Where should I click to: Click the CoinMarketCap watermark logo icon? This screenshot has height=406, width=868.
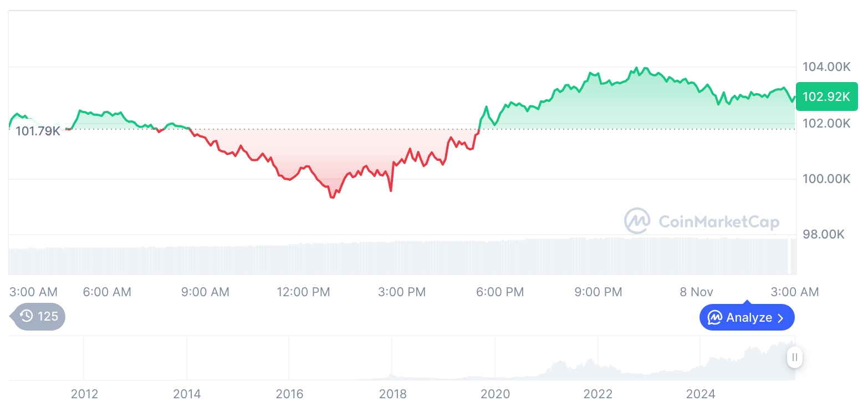[x=637, y=221]
